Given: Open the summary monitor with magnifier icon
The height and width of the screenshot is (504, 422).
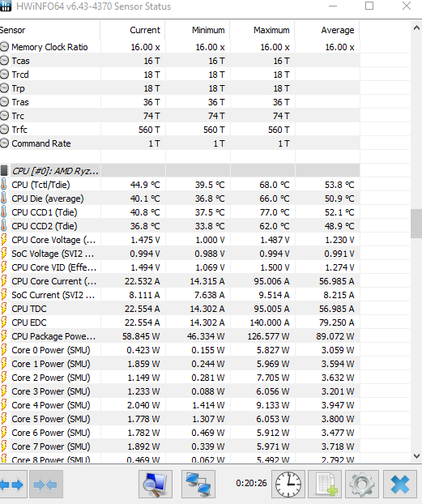Looking at the screenshot, I should (x=156, y=484).
